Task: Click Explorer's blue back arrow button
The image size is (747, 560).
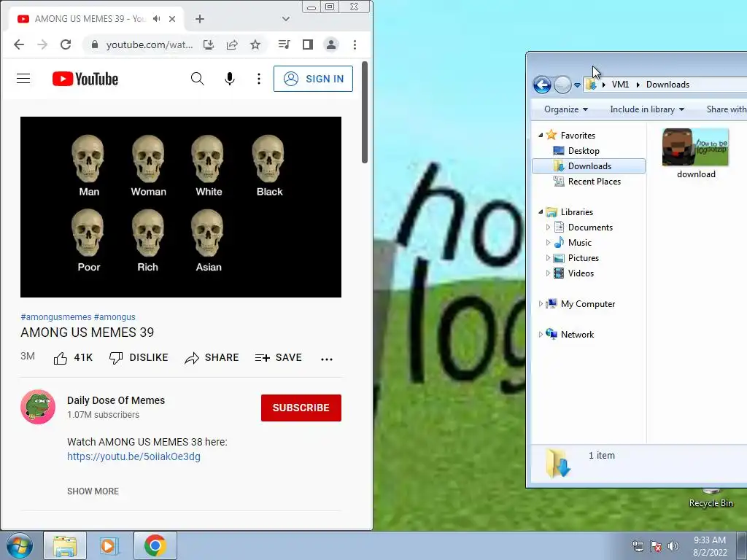Action: pos(542,85)
